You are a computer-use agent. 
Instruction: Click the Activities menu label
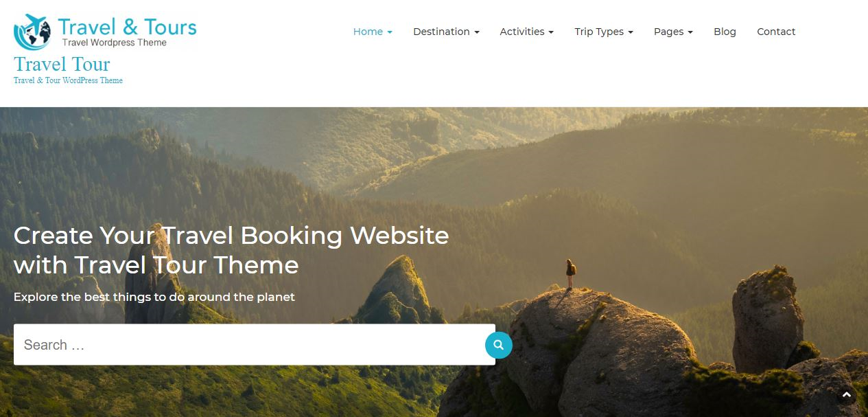(x=522, y=32)
